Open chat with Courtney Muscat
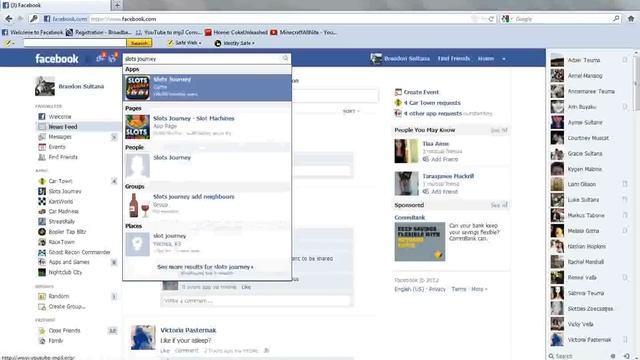 589,138
